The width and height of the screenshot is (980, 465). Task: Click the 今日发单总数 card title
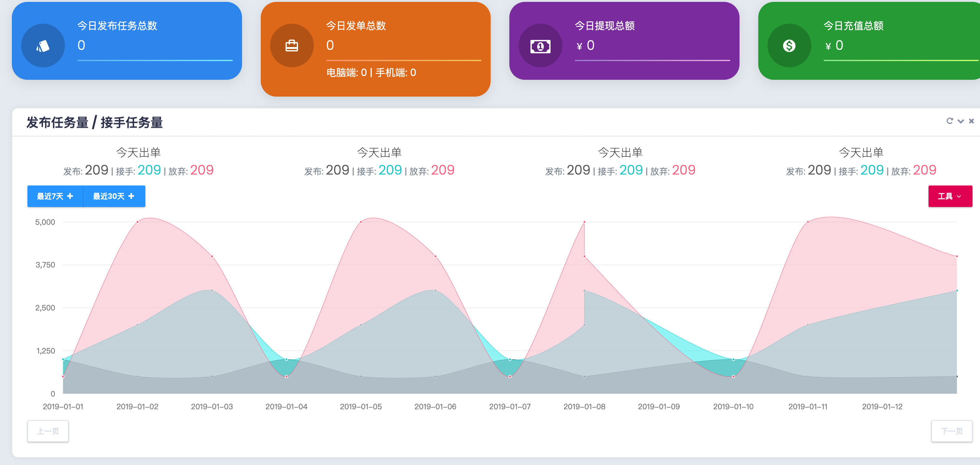[x=356, y=26]
